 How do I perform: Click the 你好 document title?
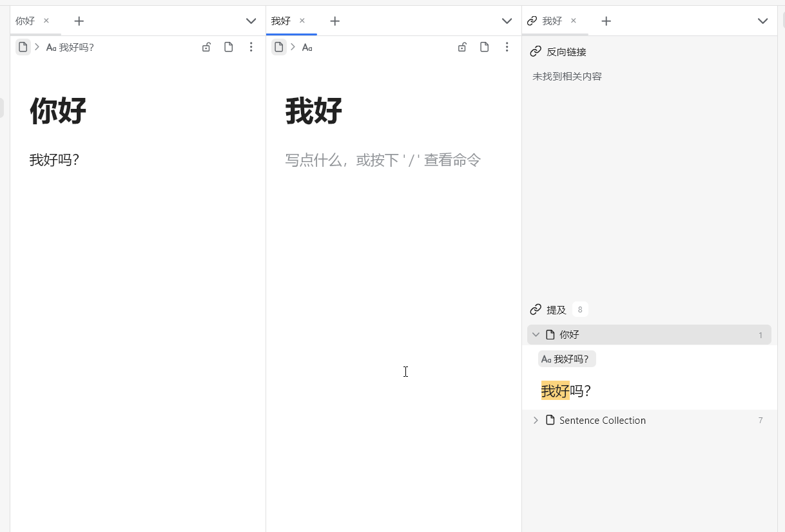[58, 111]
